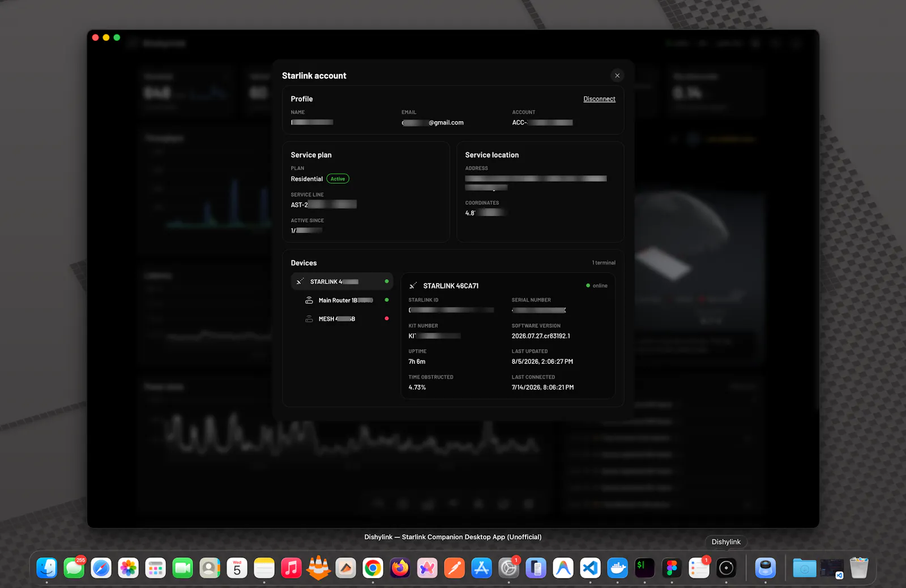The height and width of the screenshot is (588, 906).
Task: Open the Terminal app from the dock
Action: click(644, 568)
